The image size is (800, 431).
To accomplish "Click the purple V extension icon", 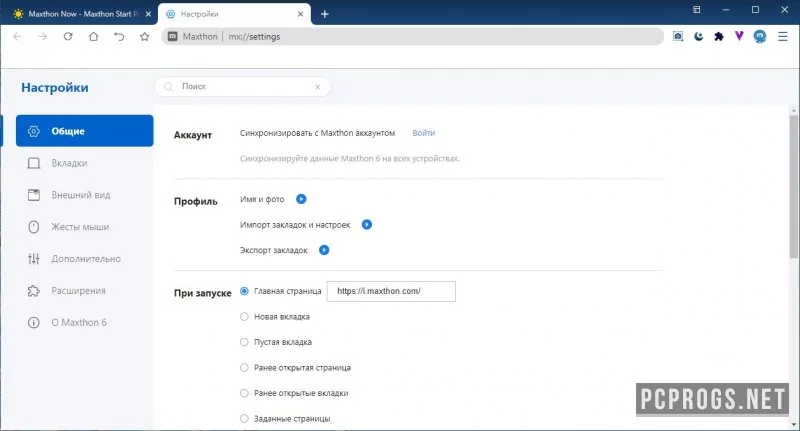I will pos(739,36).
